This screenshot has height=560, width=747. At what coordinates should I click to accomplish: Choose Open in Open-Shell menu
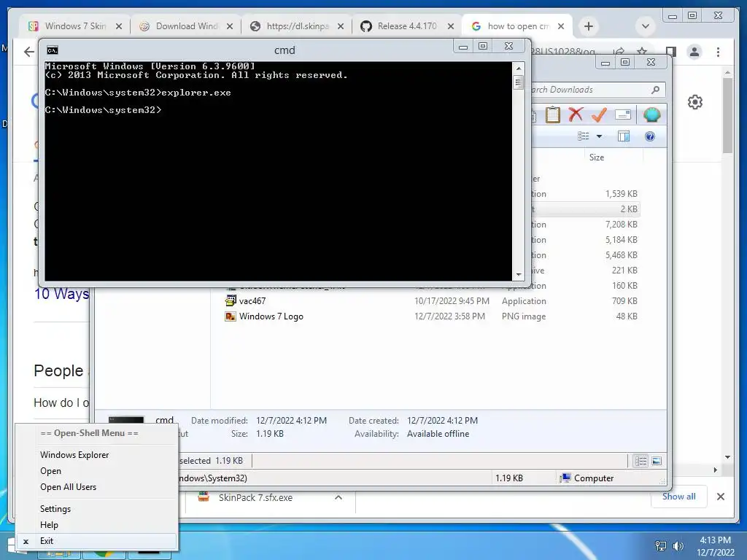pos(50,471)
